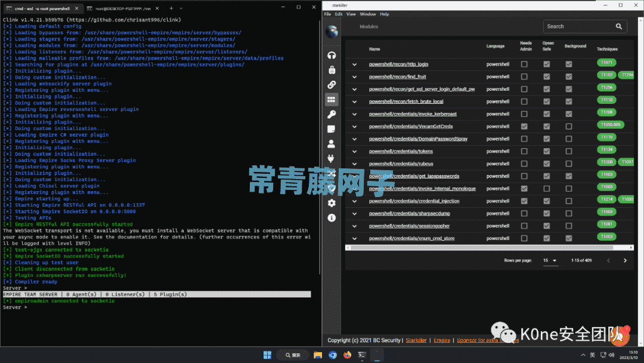Viewport: 644px width, 363px height.
Task: Click the module Search input field
Action: pyautogui.click(x=578, y=26)
